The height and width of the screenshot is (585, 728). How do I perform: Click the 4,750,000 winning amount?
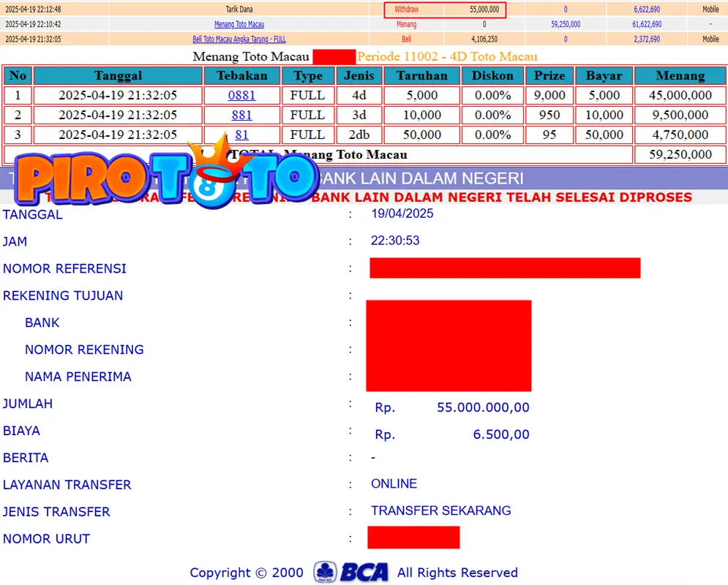(680, 135)
